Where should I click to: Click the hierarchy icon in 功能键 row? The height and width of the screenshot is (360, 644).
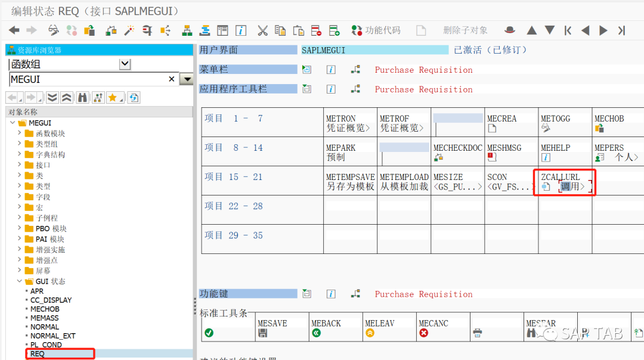355,293
